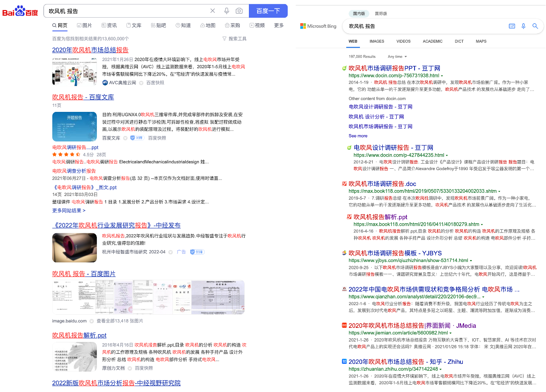The width and height of the screenshot is (546, 392).
Task: Open Baidu 采购 tab
Action: (233, 25)
